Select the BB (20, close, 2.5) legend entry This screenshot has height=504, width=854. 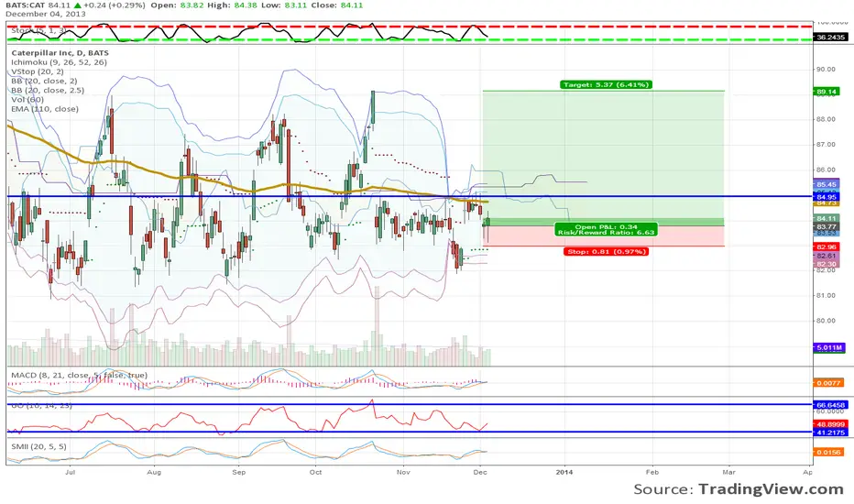pyautogui.click(x=48, y=90)
